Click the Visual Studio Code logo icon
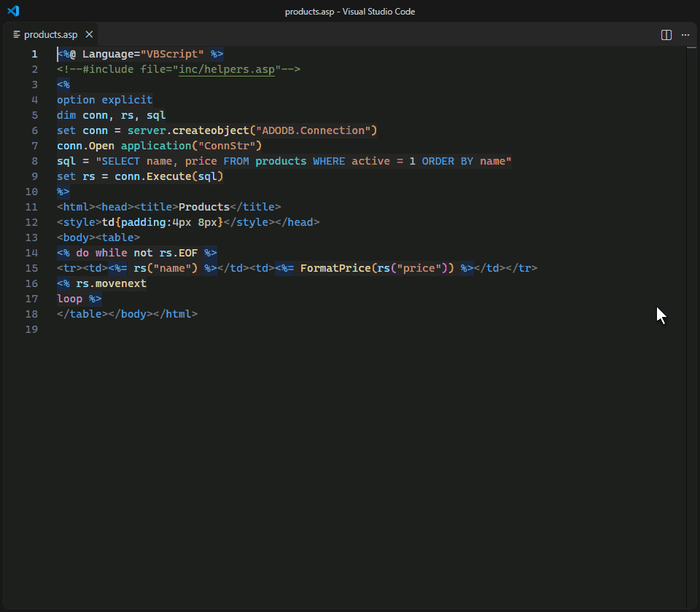 coord(13,11)
